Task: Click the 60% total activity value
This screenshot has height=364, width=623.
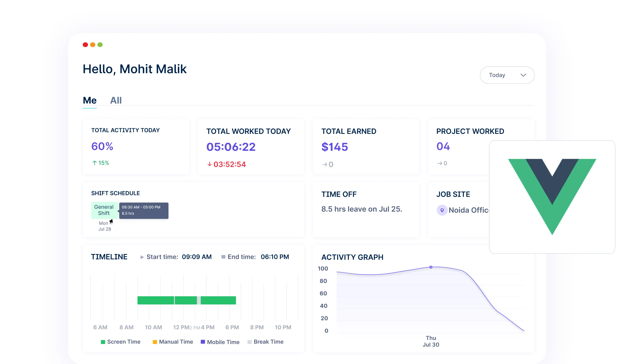Action: 102,146
